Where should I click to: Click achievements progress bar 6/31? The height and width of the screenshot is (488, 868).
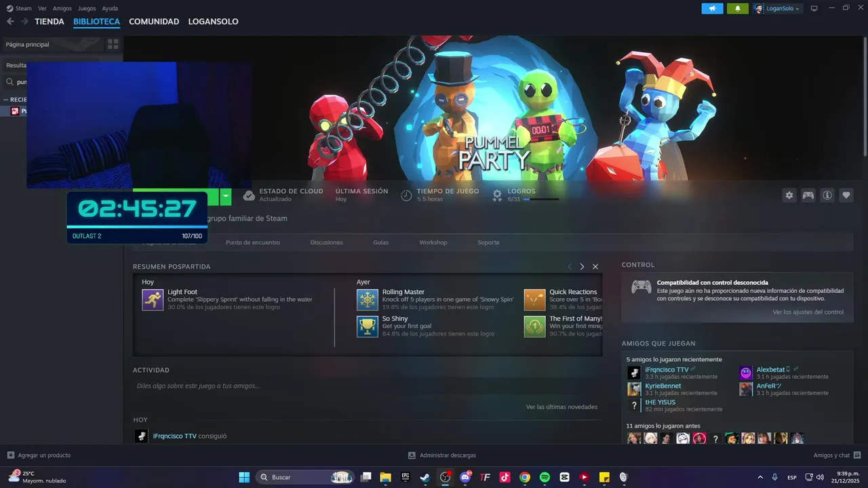[x=541, y=199]
